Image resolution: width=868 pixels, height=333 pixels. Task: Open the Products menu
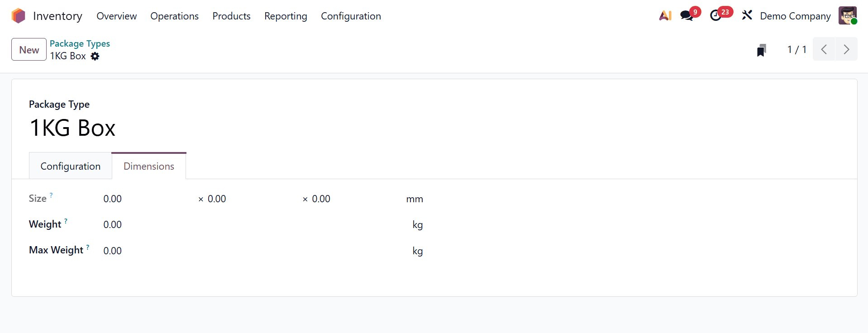click(231, 16)
